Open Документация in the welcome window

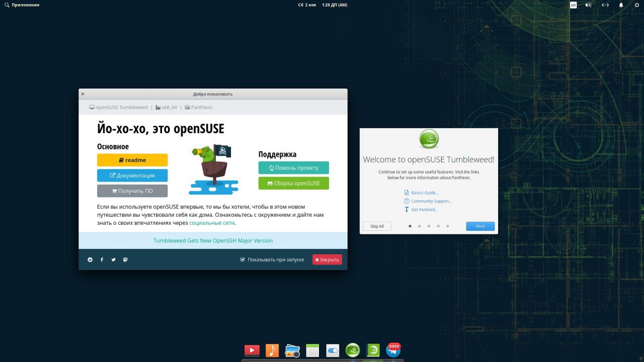point(132,175)
